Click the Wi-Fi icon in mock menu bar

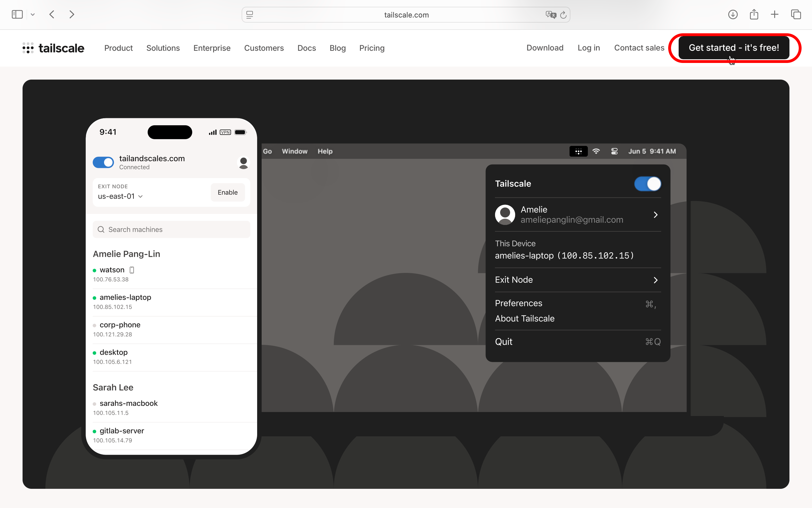[596, 151]
